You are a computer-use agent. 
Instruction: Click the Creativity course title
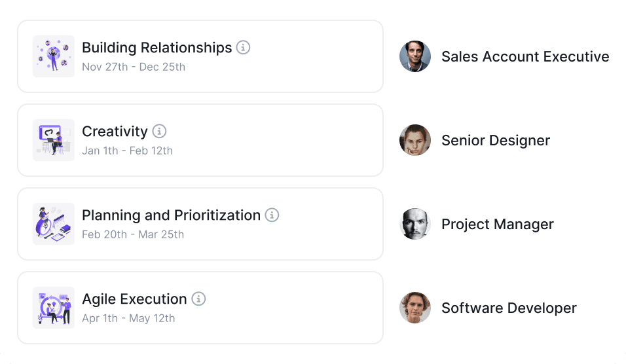coord(115,132)
